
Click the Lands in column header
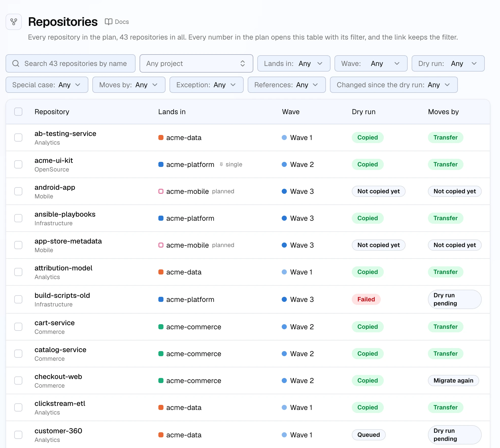(172, 112)
